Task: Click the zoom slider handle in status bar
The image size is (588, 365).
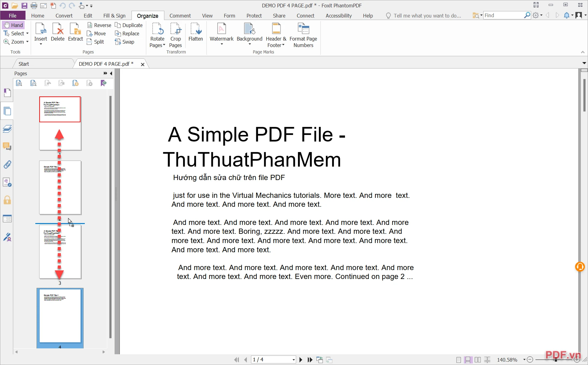Action: click(x=556, y=360)
